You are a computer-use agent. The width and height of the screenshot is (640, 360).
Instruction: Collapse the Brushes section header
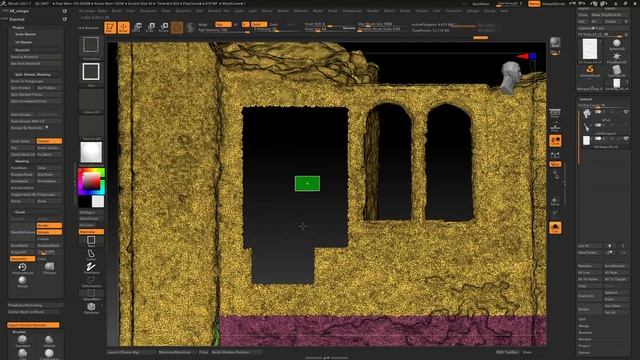[x=19, y=332]
